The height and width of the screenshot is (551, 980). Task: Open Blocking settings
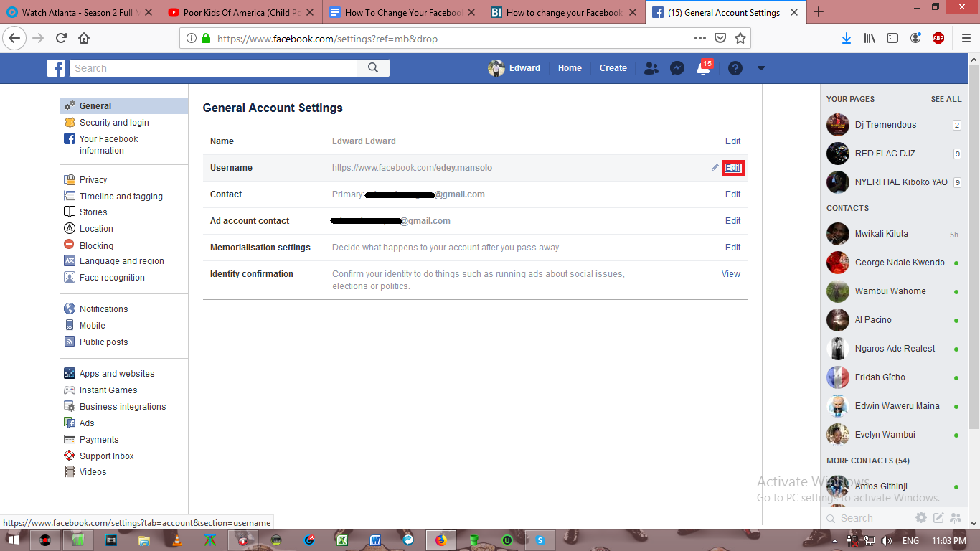[x=96, y=245]
